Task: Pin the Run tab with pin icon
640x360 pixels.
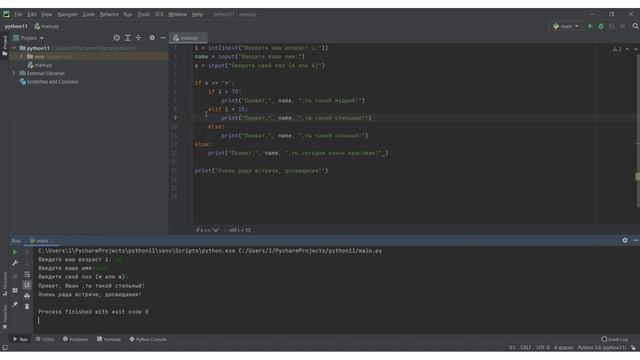Action: 15,304
